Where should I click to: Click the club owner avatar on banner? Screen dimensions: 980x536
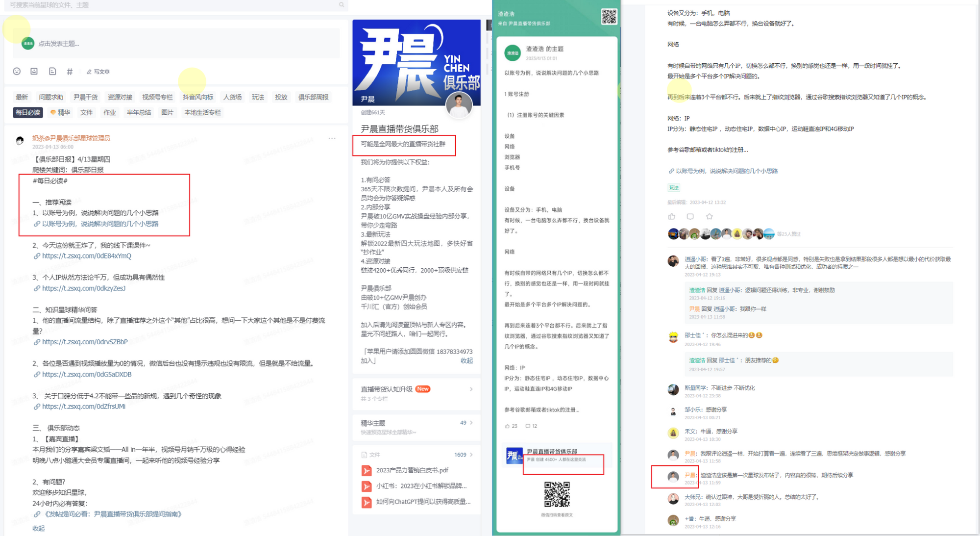pyautogui.click(x=459, y=105)
